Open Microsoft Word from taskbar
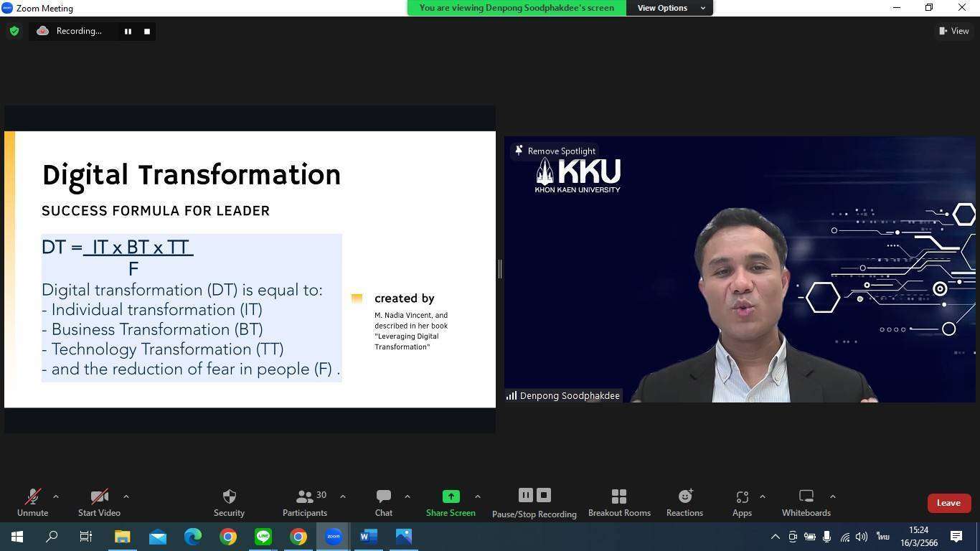 coord(369,537)
